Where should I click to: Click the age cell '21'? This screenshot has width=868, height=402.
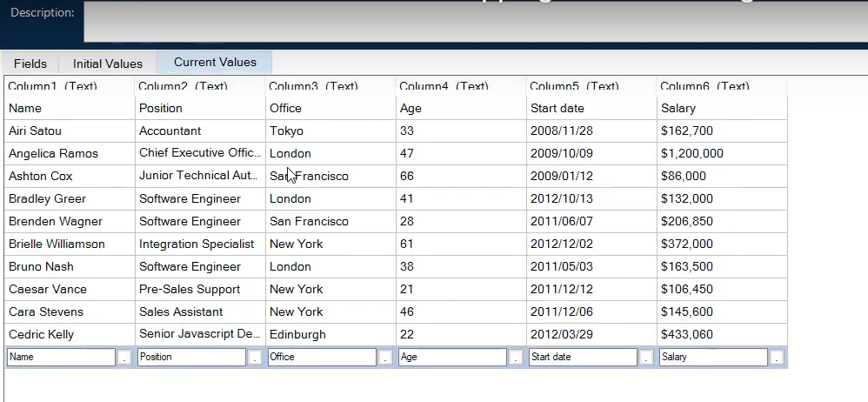pyautogui.click(x=461, y=289)
